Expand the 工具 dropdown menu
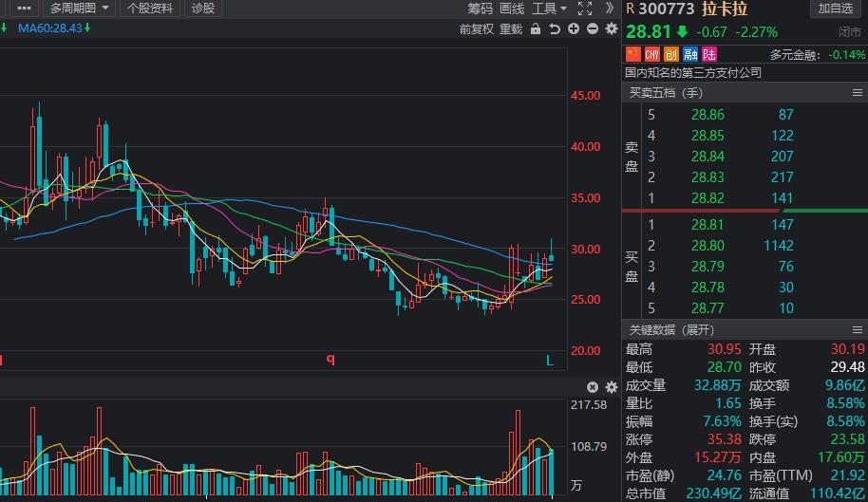868x502 pixels. tap(549, 9)
